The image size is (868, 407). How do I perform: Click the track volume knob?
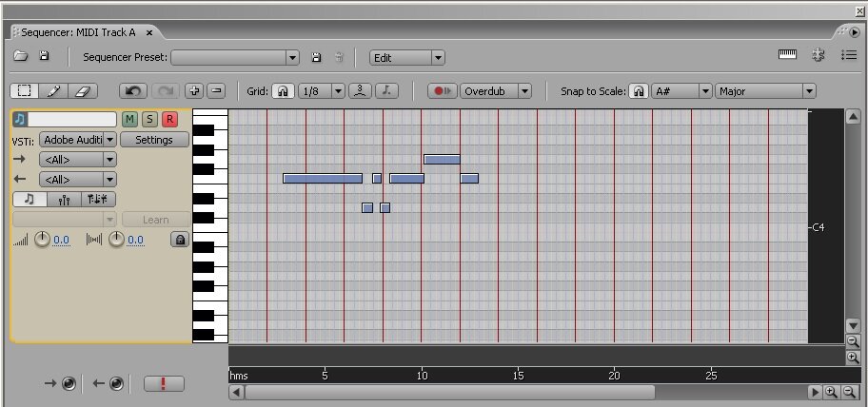tap(43, 240)
